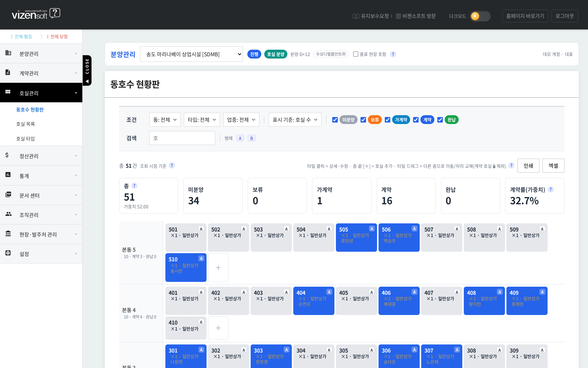
Task: Click the vizensoft help question-mark icon
Action: [x=55, y=13]
